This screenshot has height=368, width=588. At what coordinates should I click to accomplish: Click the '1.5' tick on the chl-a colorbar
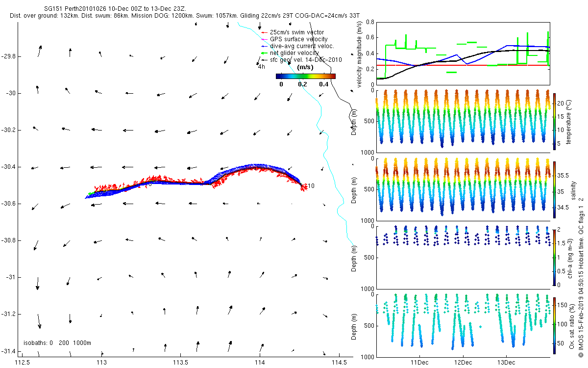coord(562,243)
